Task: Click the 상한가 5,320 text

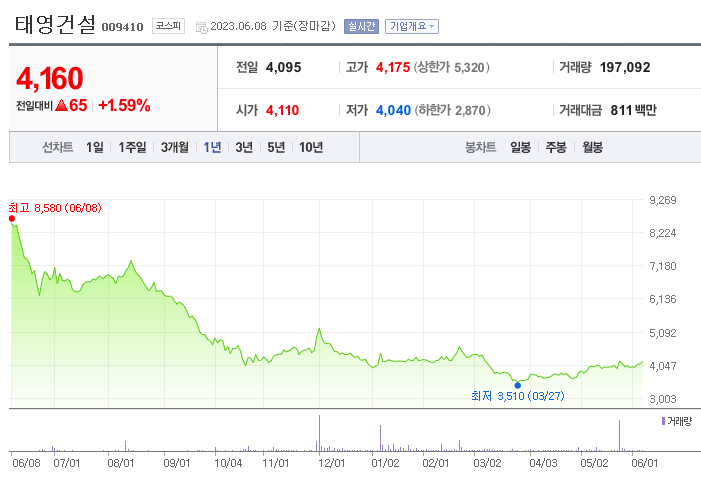Action: [x=452, y=68]
